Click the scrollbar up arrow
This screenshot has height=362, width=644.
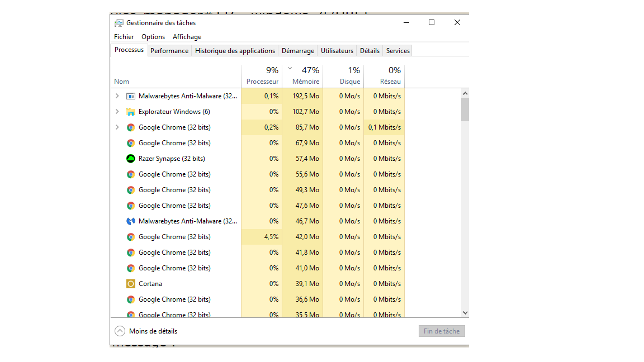(465, 94)
